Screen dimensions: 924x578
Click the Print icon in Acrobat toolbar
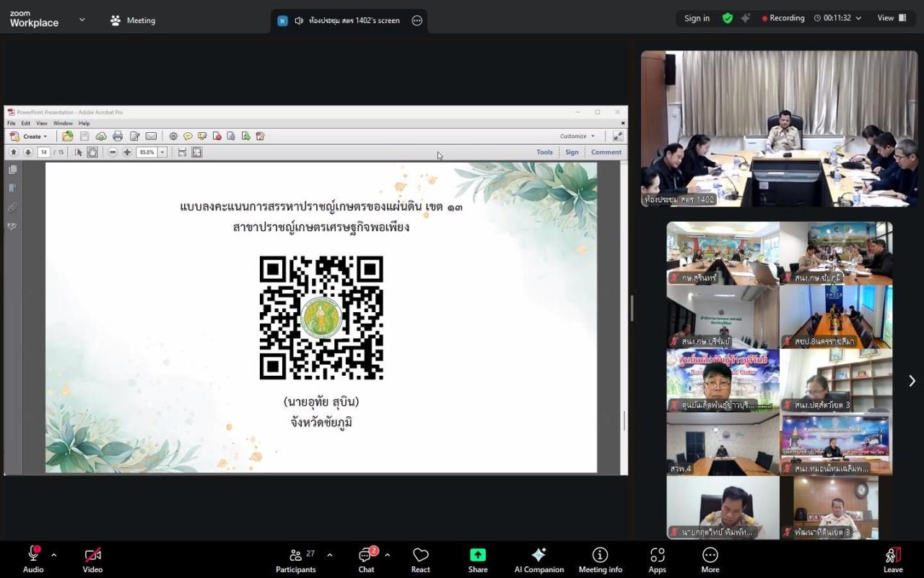coord(118,136)
